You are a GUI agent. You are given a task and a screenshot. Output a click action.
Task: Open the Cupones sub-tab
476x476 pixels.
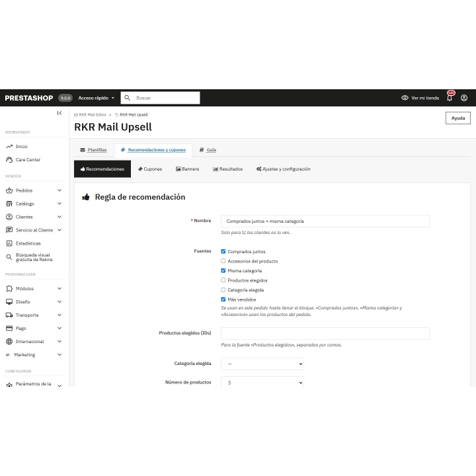(x=150, y=169)
